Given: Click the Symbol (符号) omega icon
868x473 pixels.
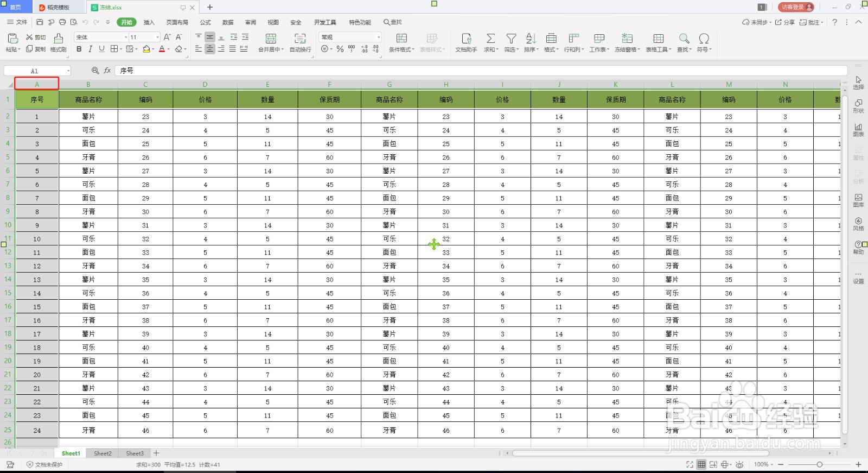Looking at the screenshot, I should pos(704,39).
